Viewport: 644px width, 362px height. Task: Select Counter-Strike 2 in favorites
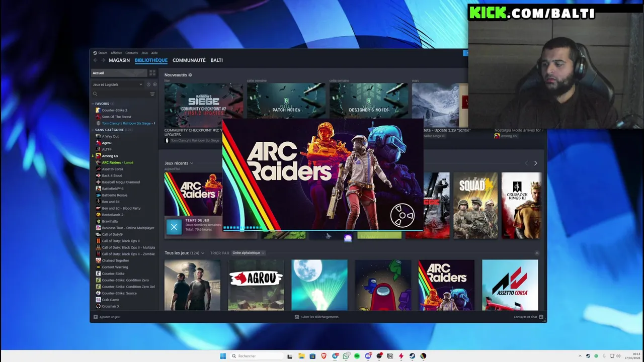(x=114, y=110)
